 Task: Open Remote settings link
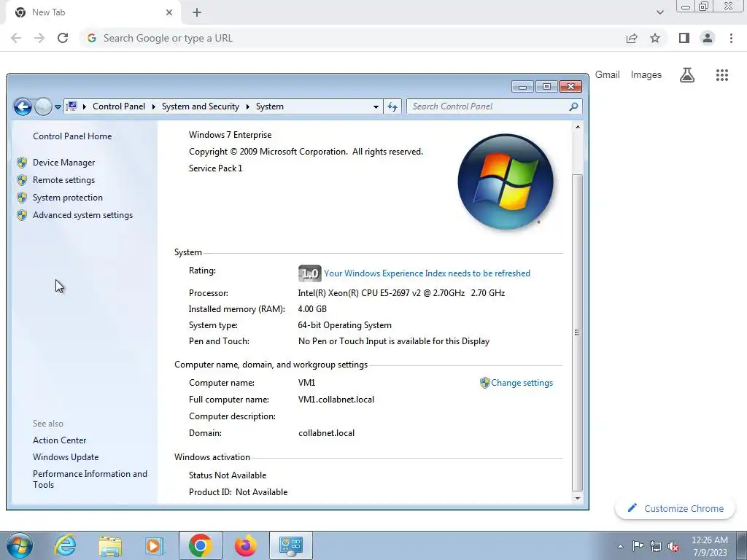point(64,180)
